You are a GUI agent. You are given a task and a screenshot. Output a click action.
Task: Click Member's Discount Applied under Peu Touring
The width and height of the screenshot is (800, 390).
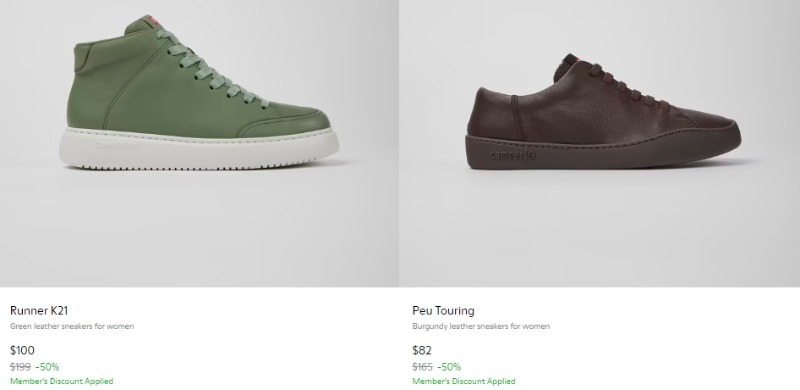coord(464,381)
